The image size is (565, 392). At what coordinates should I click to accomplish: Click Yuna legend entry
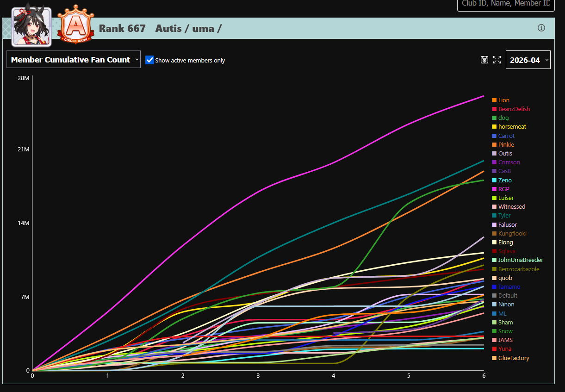point(502,349)
